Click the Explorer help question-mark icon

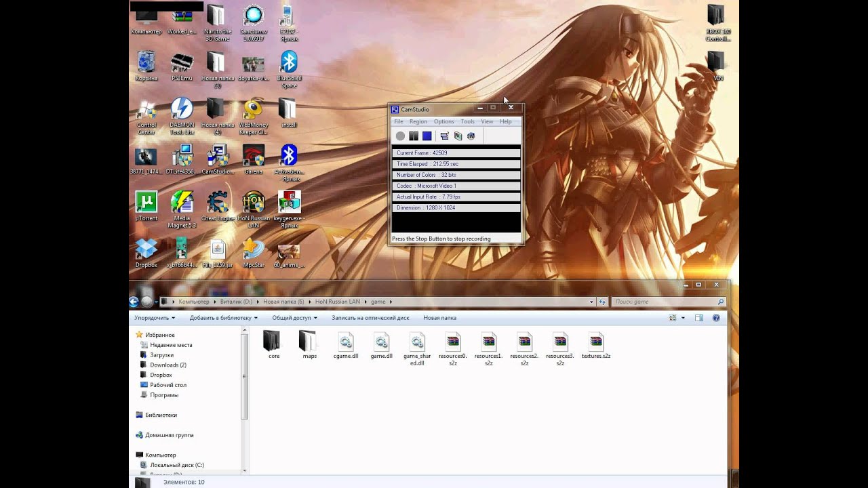717,318
